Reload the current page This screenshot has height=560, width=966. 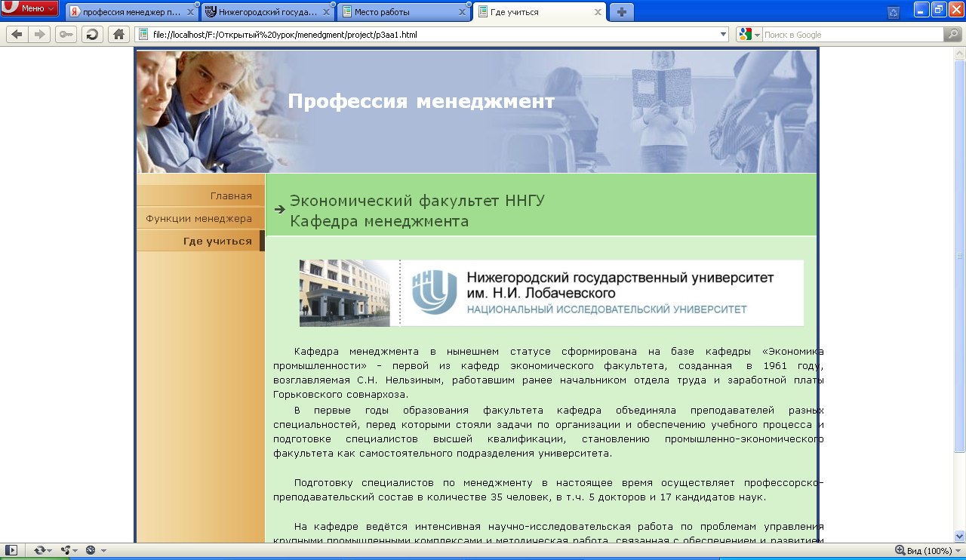point(92,34)
